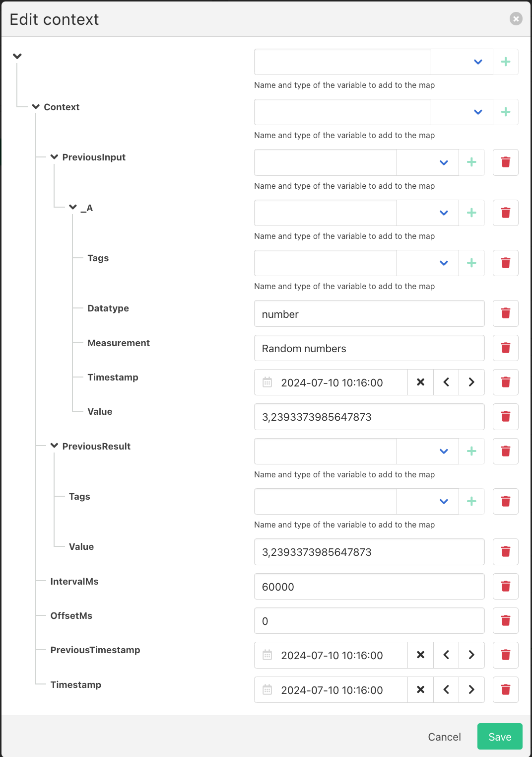This screenshot has height=757, width=532.
Task: Close the Edit context dialog
Action: (x=516, y=19)
